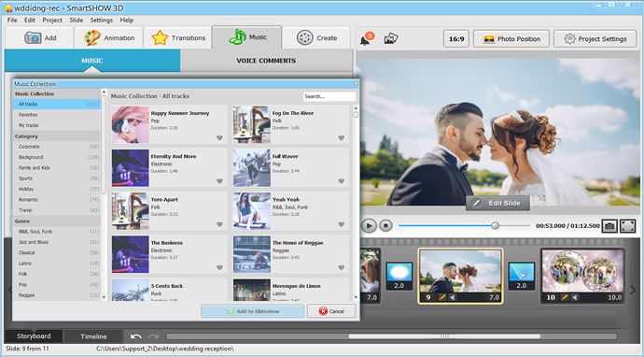This screenshot has width=644, height=357.
Task: Click the redo arrow icon
Action: coord(153,336)
